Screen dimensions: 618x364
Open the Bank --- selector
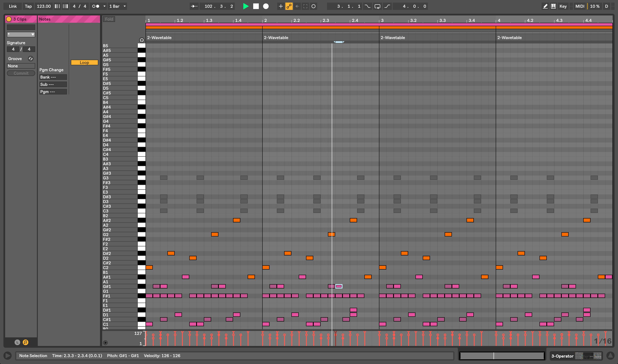pyautogui.click(x=53, y=77)
